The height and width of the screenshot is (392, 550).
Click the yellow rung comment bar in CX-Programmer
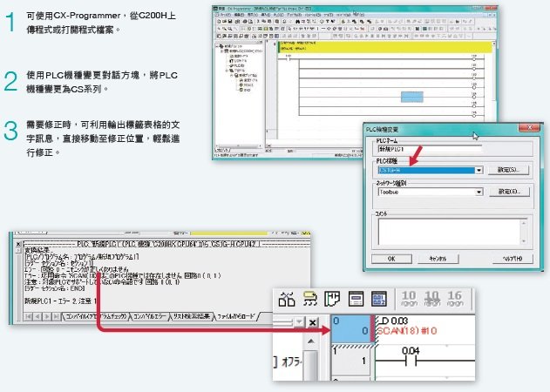[386, 47]
